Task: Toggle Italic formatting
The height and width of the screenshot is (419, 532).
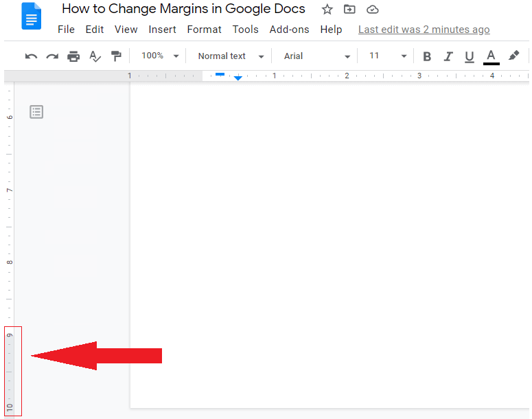Action: click(448, 56)
